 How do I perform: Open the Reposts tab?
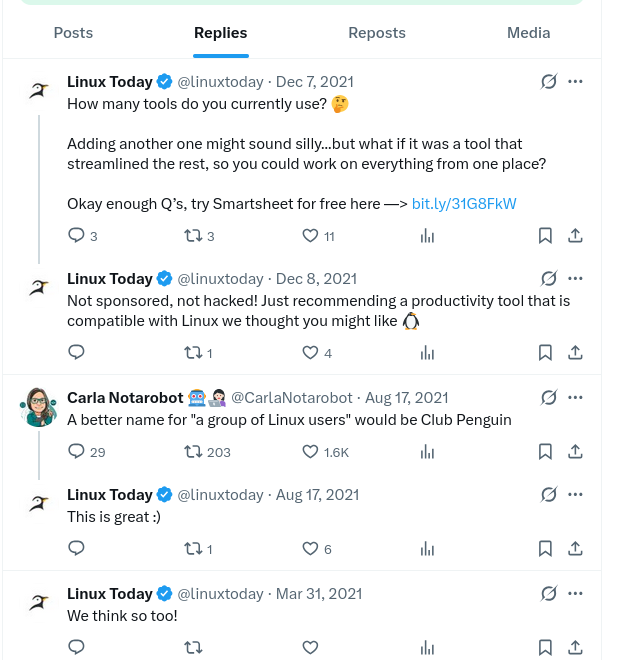tap(377, 33)
